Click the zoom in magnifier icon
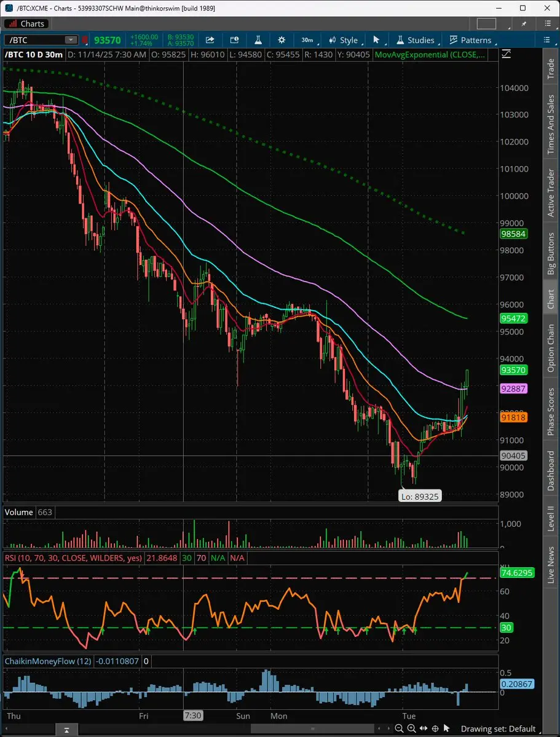The image size is (560, 737). coord(411,728)
